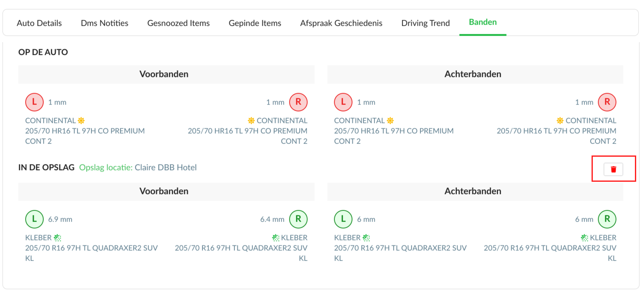Click the green L badge under stored Achterbanden
Image resolution: width=644 pixels, height=296 pixels.
pyautogui.click(x=343, y=219)
